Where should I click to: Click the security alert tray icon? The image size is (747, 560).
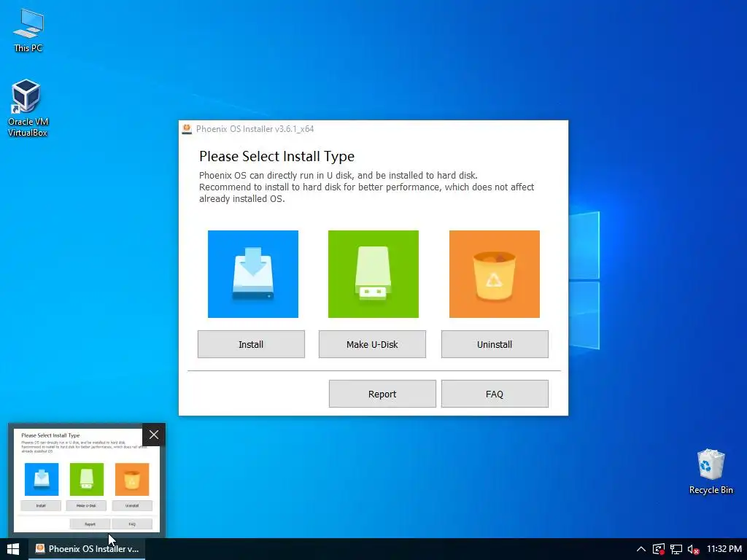(659, 549)
